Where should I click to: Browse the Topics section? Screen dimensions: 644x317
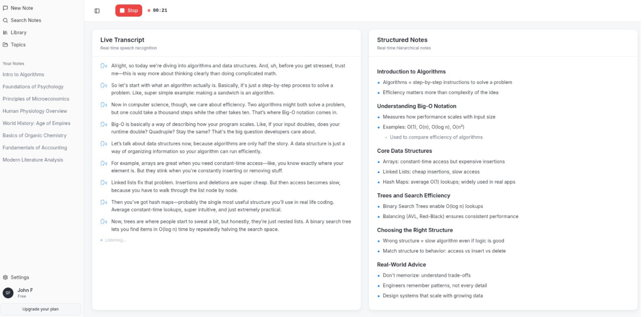click(x=18, y=45)
